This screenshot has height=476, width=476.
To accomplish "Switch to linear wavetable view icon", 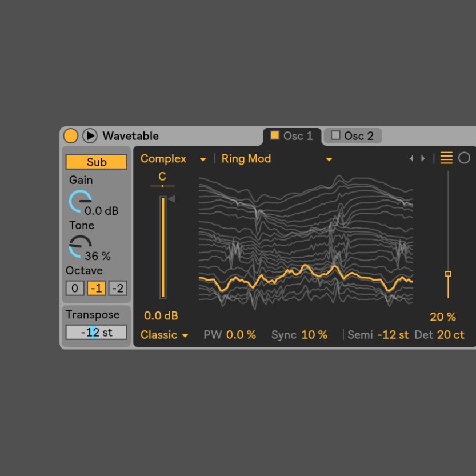I will tap(446, 158).
